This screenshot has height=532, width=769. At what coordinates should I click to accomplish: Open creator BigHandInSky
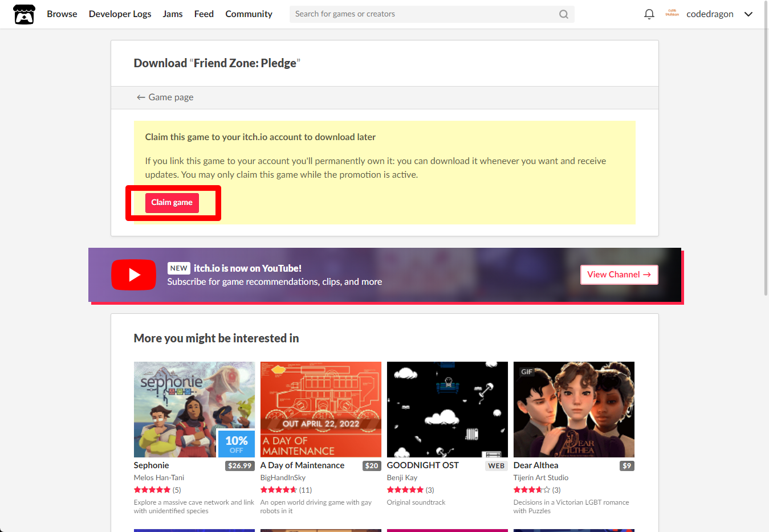coord(283,478)
